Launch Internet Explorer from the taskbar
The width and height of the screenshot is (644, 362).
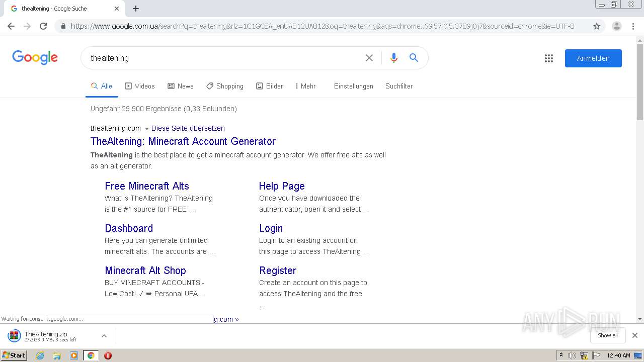(40, 355)
